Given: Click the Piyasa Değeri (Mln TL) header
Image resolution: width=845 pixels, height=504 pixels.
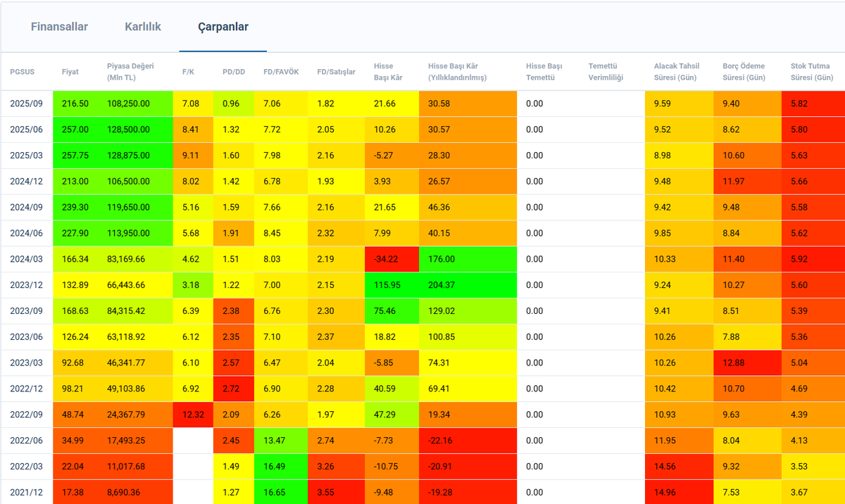Looking at the screenshot, I should click(130, 72).
